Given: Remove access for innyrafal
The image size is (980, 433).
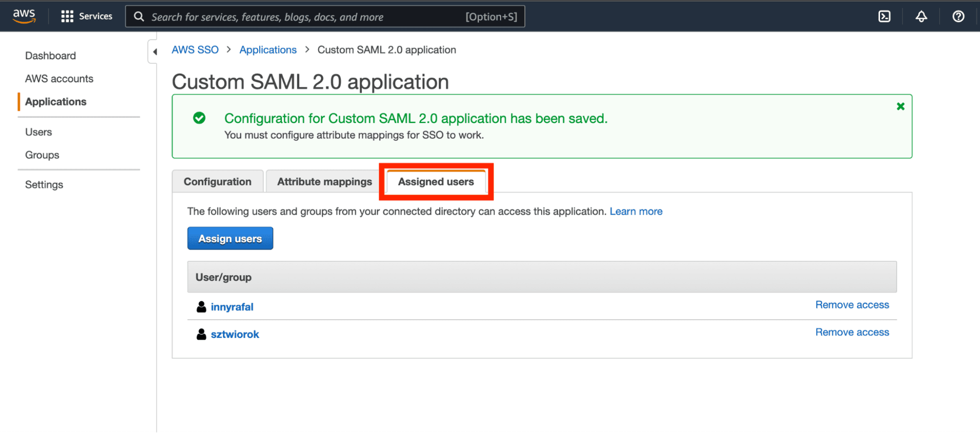Looking at the screenshot, I should 851,305.
